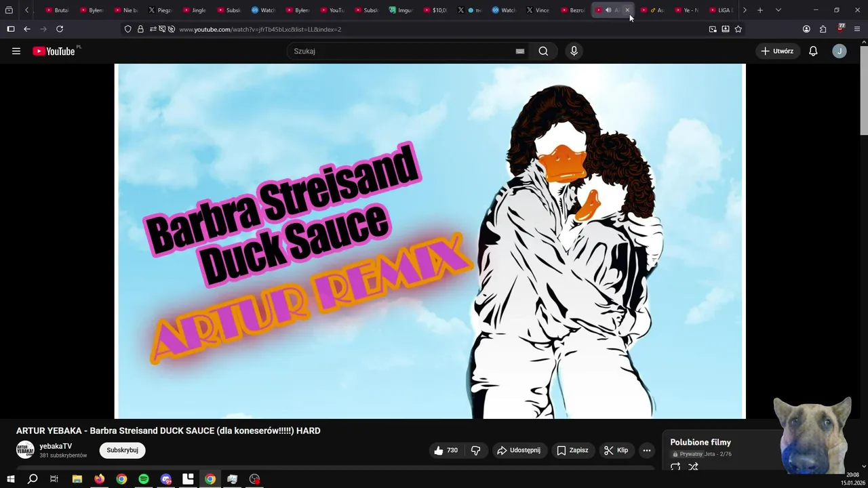The image size is (868, 488).
Task: Open extension with red badge
Action: coord(841,28)
